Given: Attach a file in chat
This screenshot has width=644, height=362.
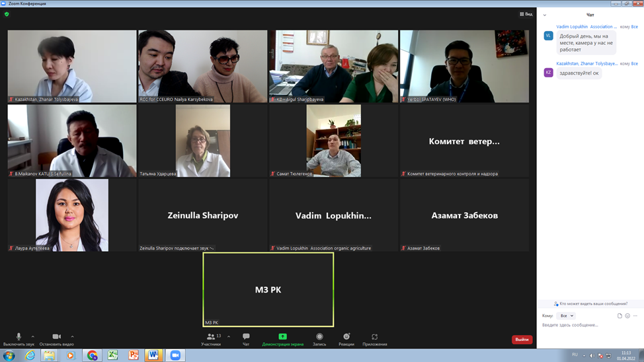Looking at the screenshot, I should (620, 316).
